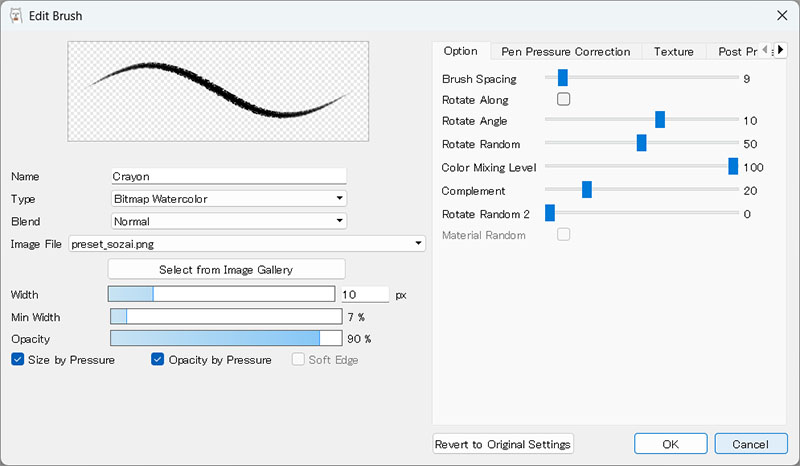Adjust the Brush Spacing slider
Image resolution: width=800 pixels, height=466 pixels.
pyautogui.click(x=563, y=78)
